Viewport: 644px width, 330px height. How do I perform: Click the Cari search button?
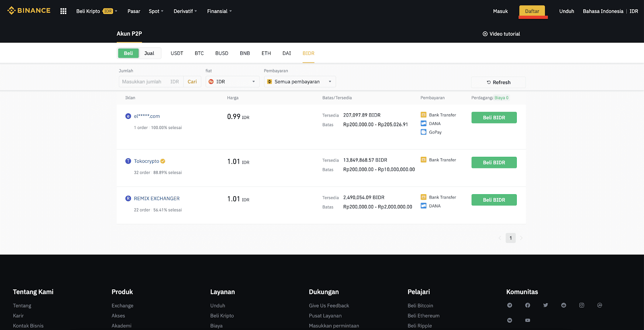[192, 82]
